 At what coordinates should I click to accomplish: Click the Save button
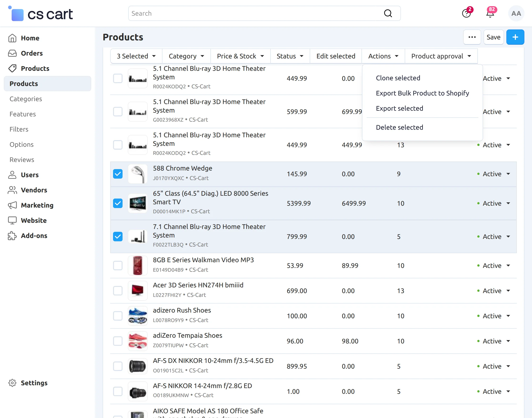493,37
